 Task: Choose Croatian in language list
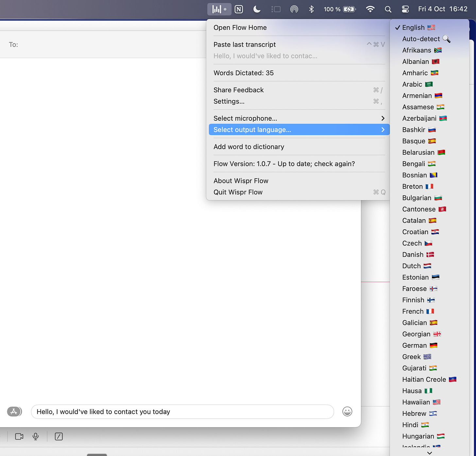430,232
